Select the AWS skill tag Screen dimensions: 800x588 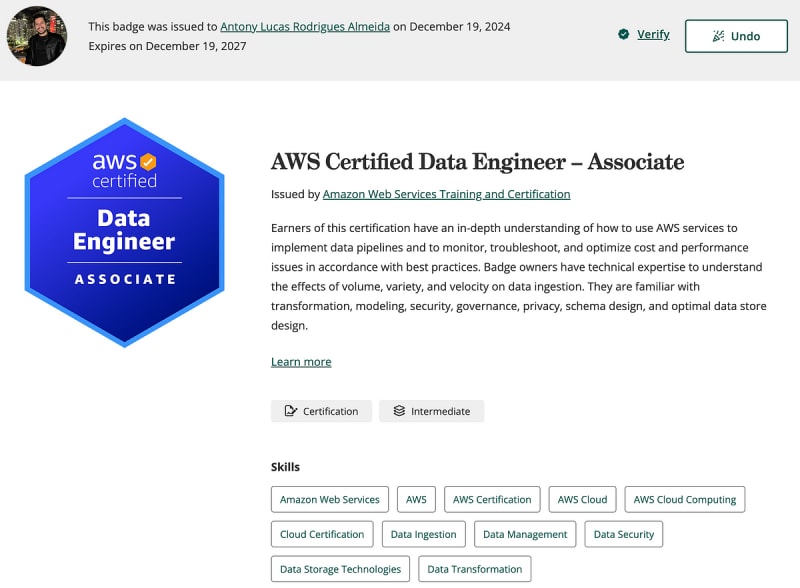[x=416, y=500]
